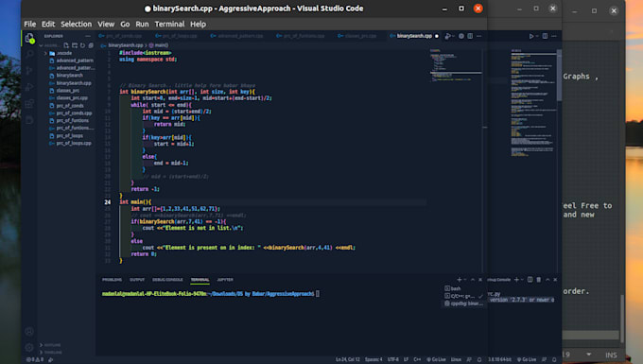
Task: Open the Terminal menu
Action: 169,25
